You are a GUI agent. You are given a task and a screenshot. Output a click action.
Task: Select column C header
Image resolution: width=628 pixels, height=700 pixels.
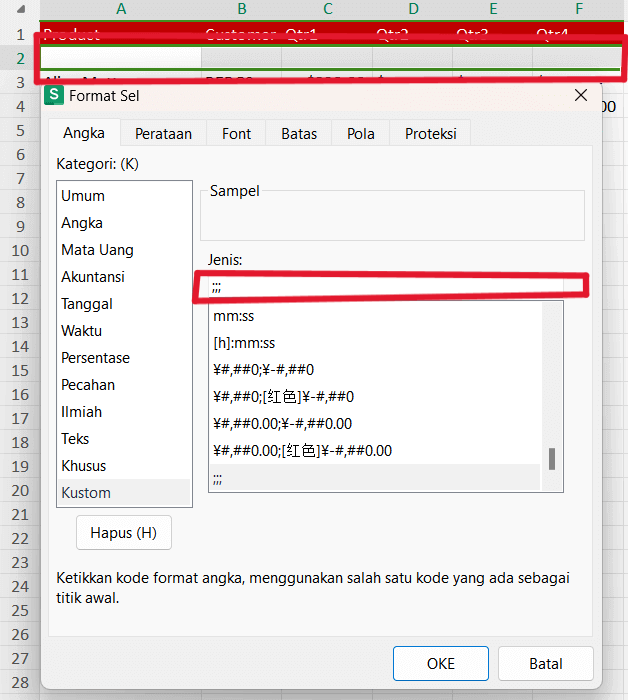tap(327, 9)
